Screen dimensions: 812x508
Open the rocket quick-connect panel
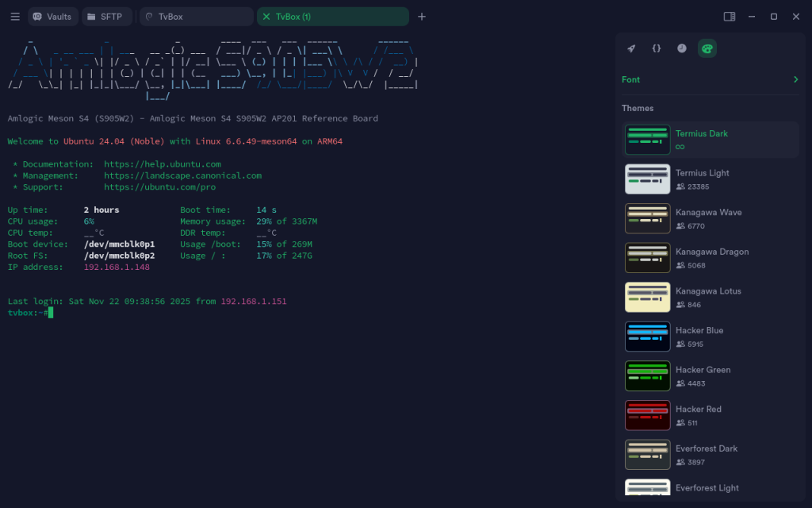coord(631,48)
